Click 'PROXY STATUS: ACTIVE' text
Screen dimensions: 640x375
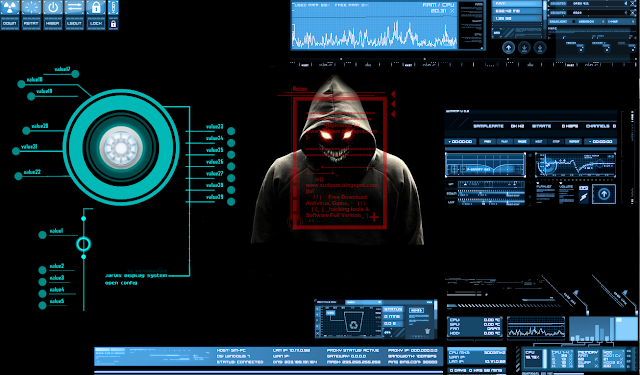point(353,351)
